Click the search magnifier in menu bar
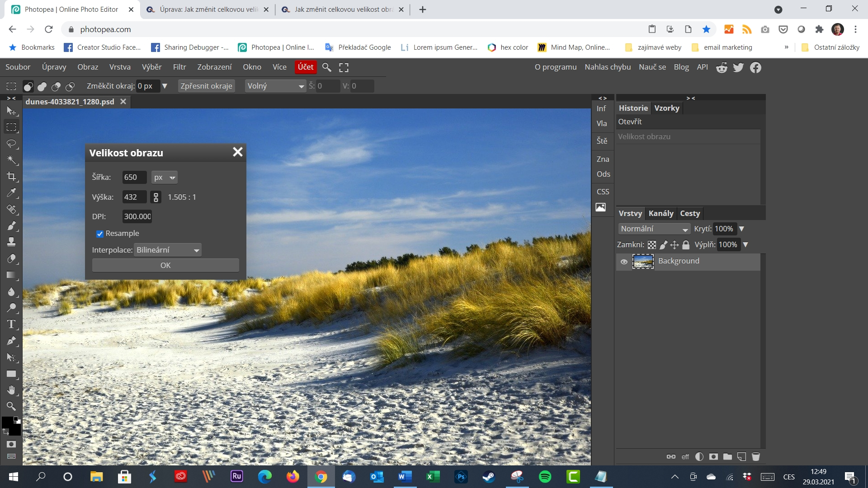The height and width of the screenshot is (488, 868). [326, 67]
